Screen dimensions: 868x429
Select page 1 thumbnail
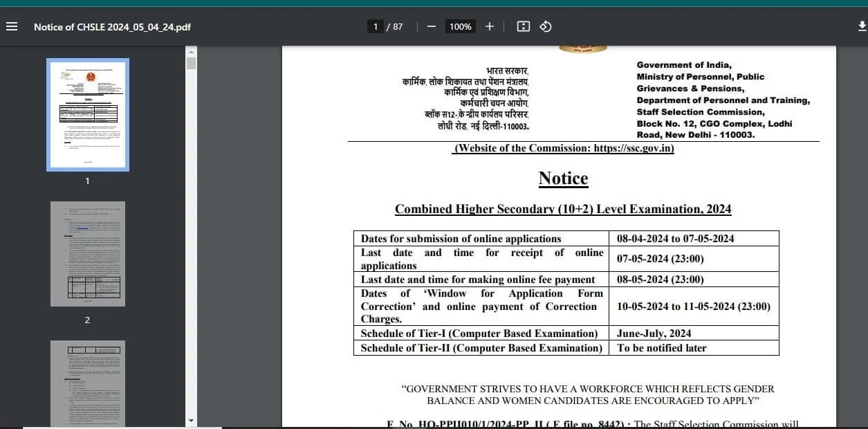click(x=88, y=114)
